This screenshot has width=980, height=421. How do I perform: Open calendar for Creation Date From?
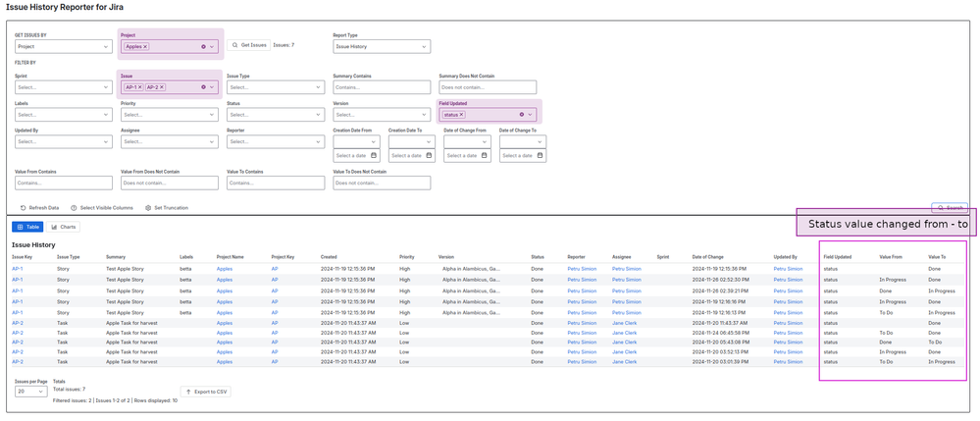(x=373, y=155)
